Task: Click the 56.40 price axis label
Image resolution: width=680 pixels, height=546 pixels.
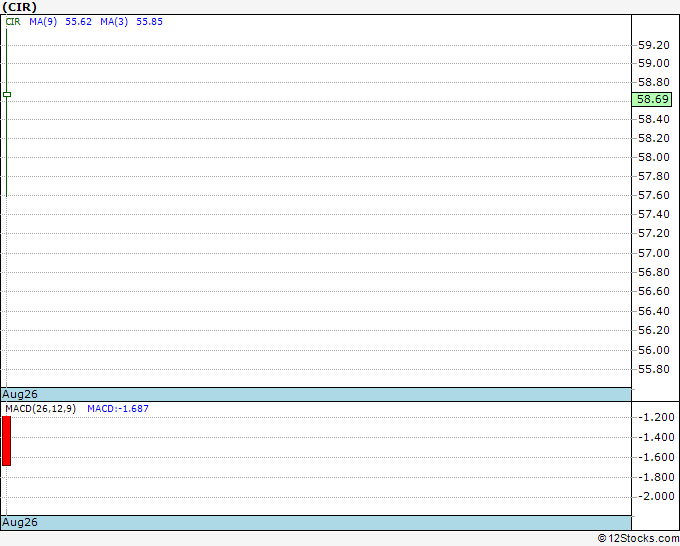Action: (x=654, y=311)
